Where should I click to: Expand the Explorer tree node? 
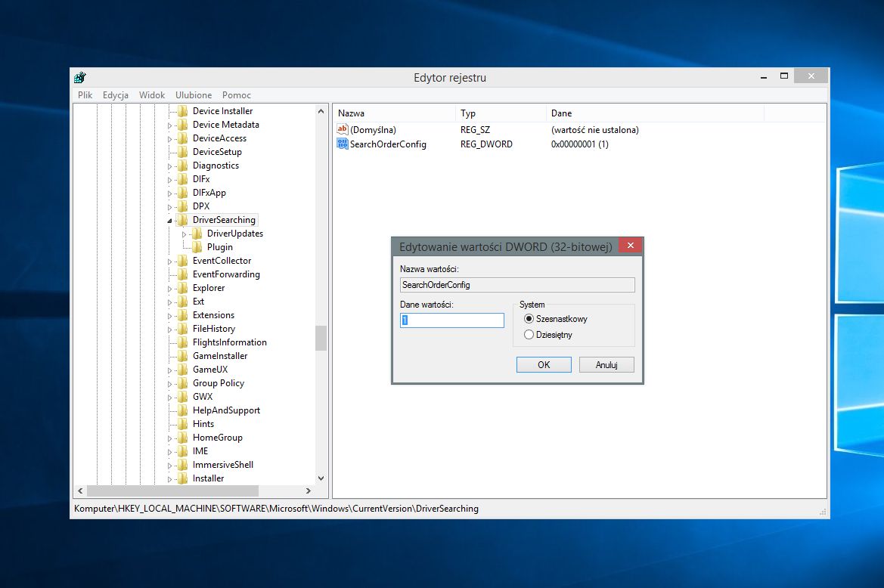[x=170, y=289]
